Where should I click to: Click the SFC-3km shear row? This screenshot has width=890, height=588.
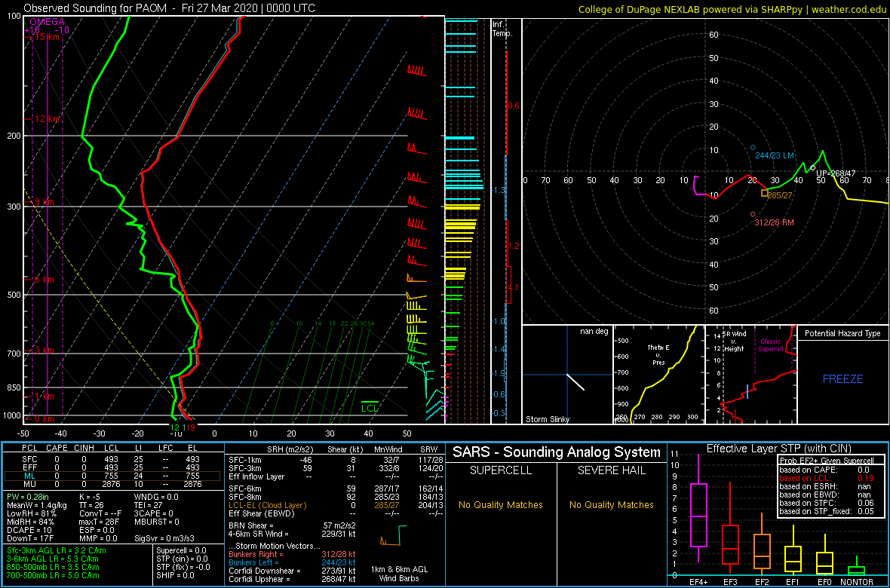(x=336, y=467)
